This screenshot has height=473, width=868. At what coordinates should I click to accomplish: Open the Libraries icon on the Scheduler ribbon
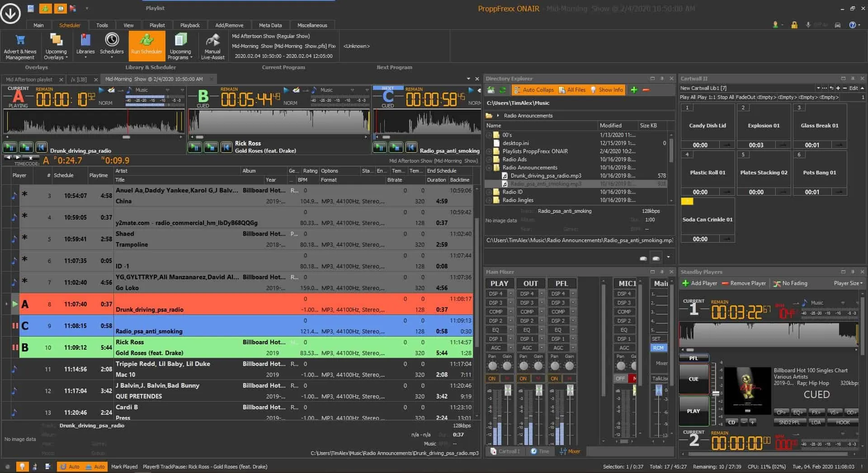pyautogui.click(x=85, y=45)
